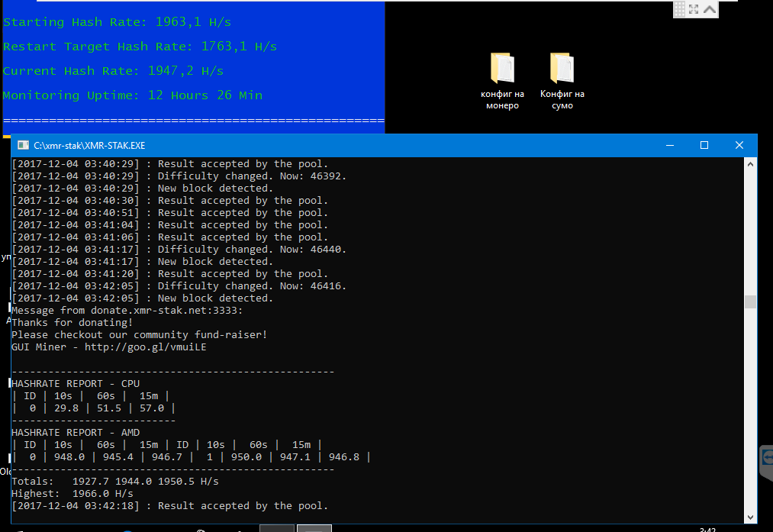Click 'Message from donate.xmr-stak.net:3333:' line
This screenshot has height=532, width=773.
tap(127, 311)
